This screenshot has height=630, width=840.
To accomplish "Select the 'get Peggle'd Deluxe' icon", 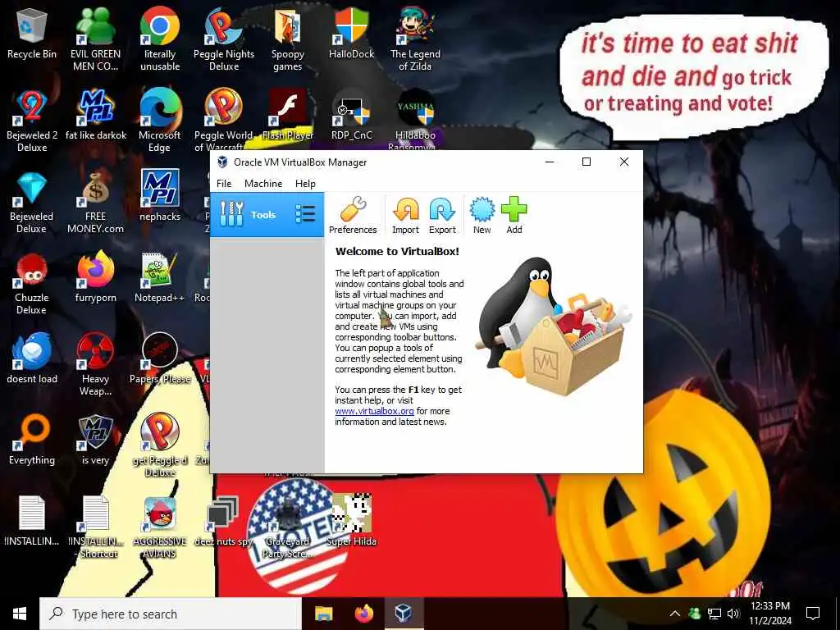I will point(160,445).
